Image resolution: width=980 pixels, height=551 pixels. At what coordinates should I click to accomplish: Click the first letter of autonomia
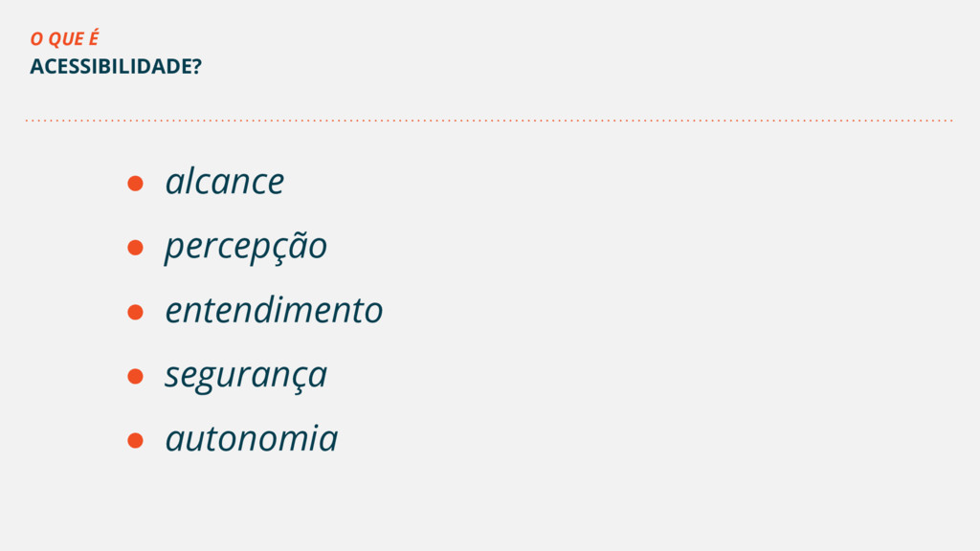pyautogui.click(x=174, y=440)
